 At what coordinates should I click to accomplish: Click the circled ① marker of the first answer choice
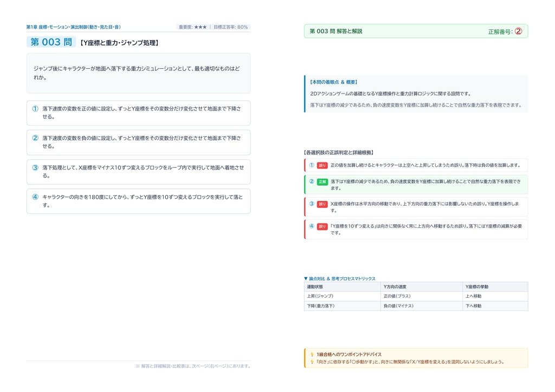(35, 108)
